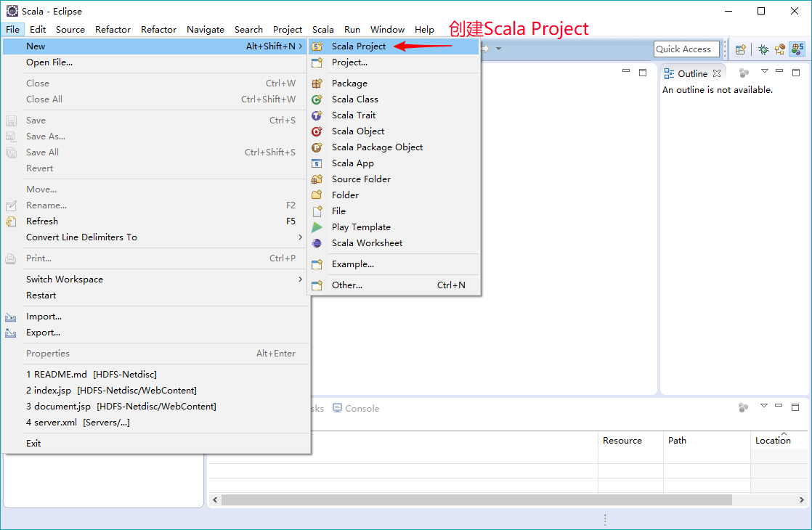Choose Restart in the File menu

[x=155, y=295]
